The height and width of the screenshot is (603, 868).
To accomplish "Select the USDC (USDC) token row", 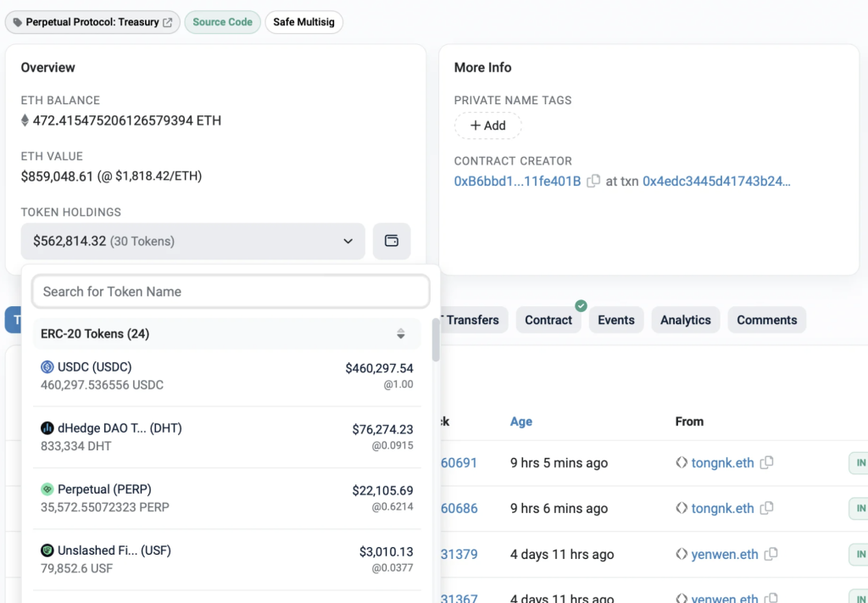I will click(226, 376).
